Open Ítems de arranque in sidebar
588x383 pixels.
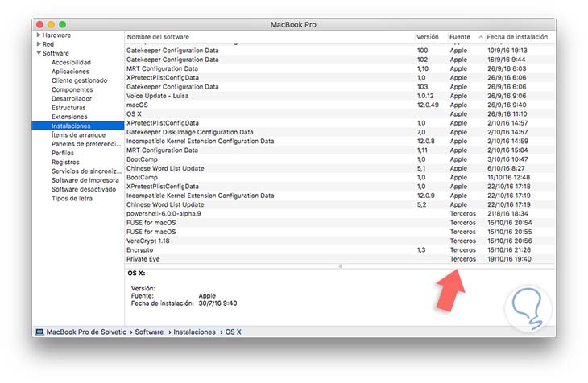point(78,134)
